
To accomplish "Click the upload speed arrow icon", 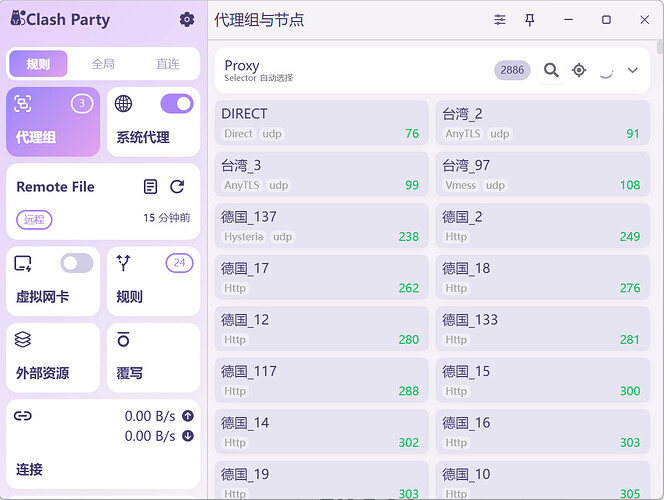I will point(188,416).
